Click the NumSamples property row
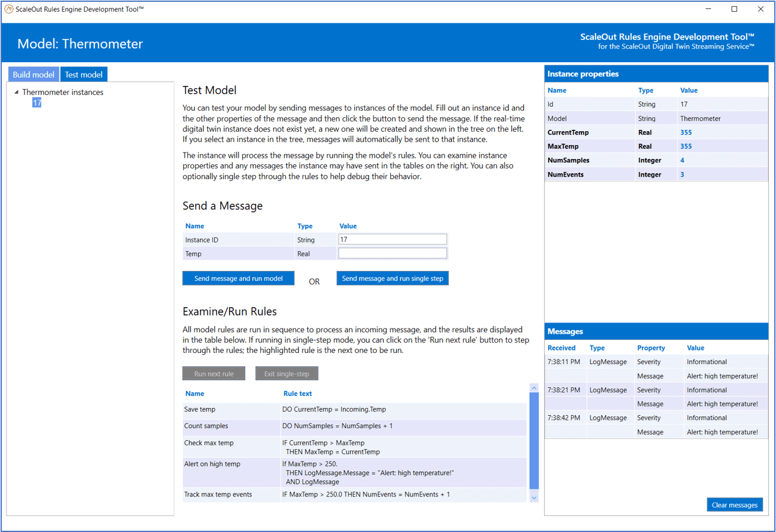The image size is (776, 532). (x=656, y=160)
